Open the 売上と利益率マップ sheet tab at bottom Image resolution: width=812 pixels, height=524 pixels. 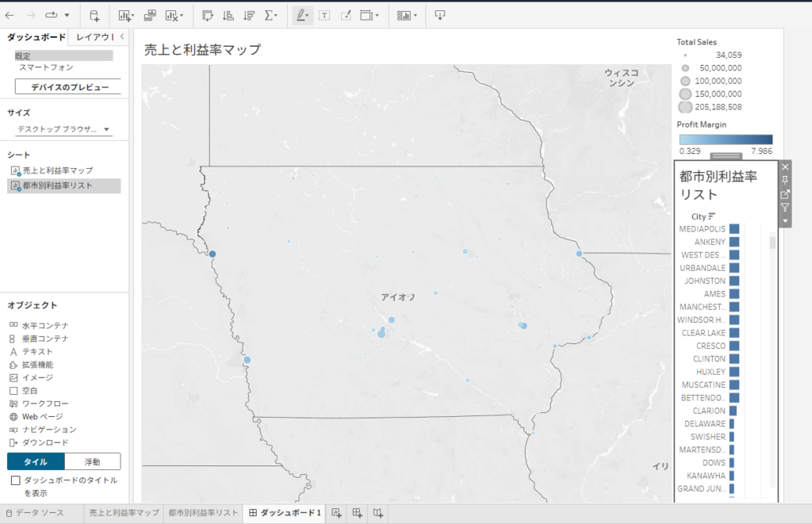pos(124,513)
